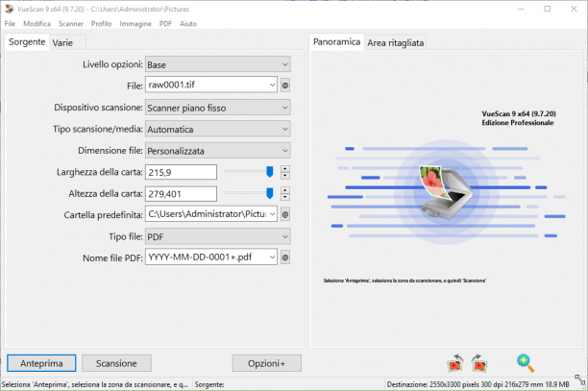Click the Destinazione status bar text
Screen dimensions: 588x391
(x=478, y=384)
